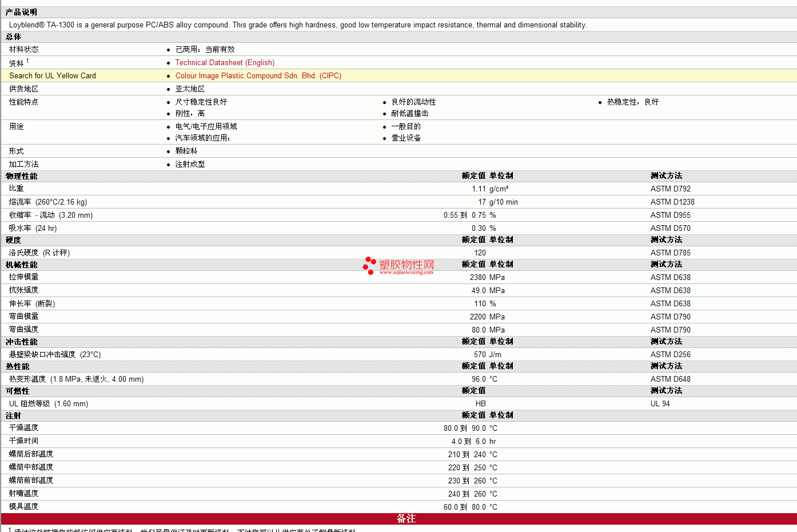Click the '性能特点' row label
Viewport: 797px width, 532px height.
(x=24, y=102)
